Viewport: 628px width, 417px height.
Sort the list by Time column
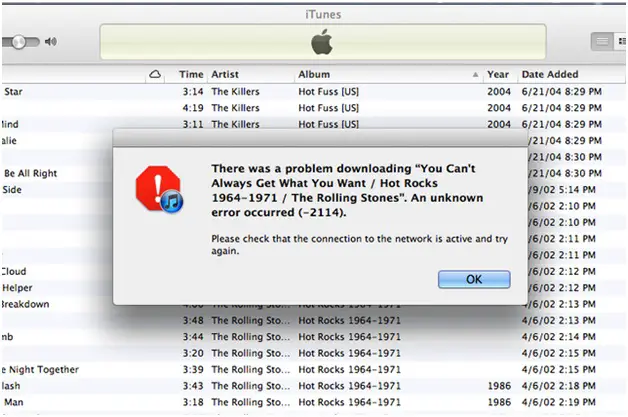190,75
